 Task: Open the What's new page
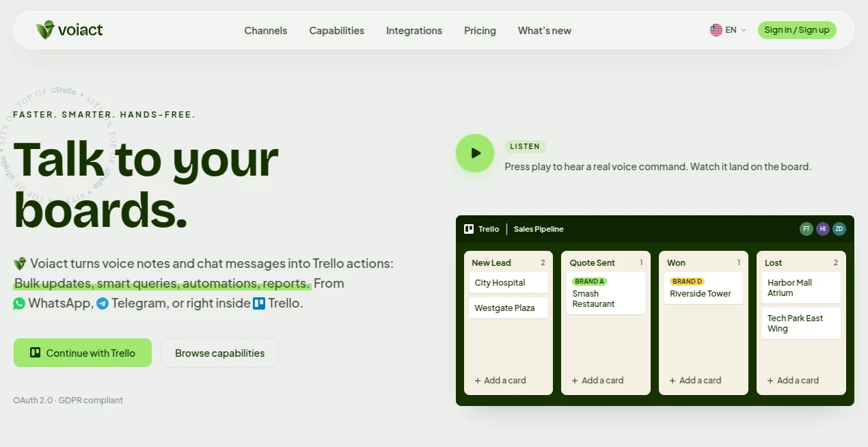[545, 31]
